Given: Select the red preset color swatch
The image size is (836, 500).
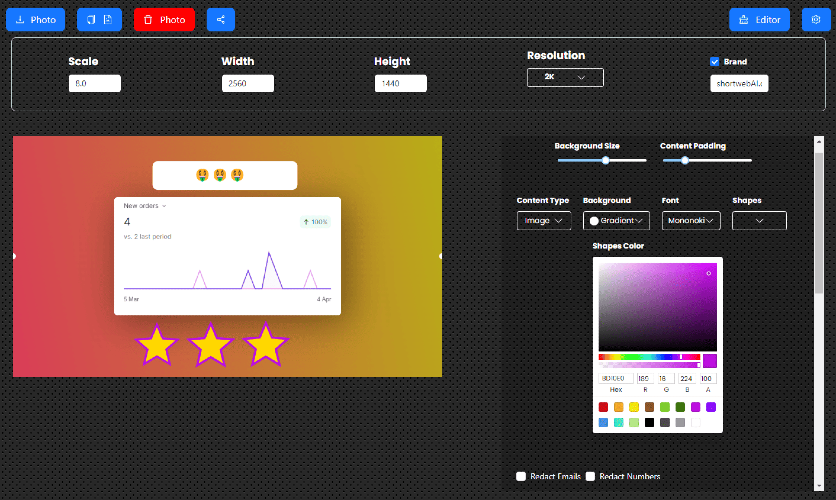Looking at the screenshot, I should click(x=603, y=407).
